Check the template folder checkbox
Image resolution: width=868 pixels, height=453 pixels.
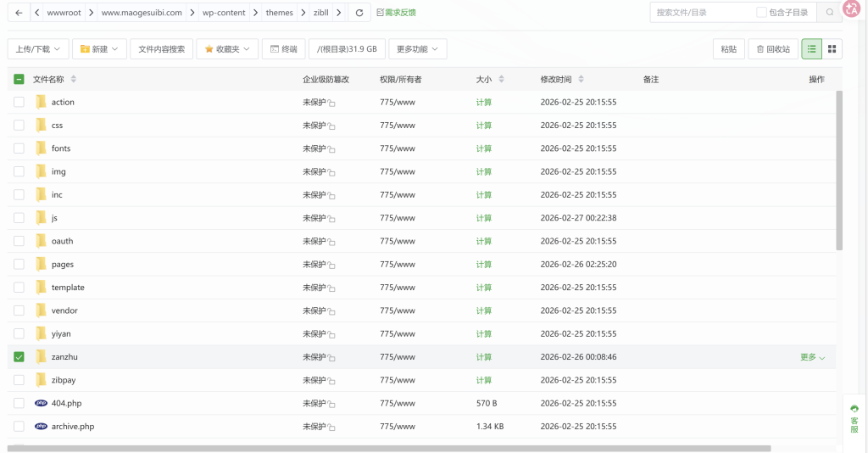pos(19,288)
